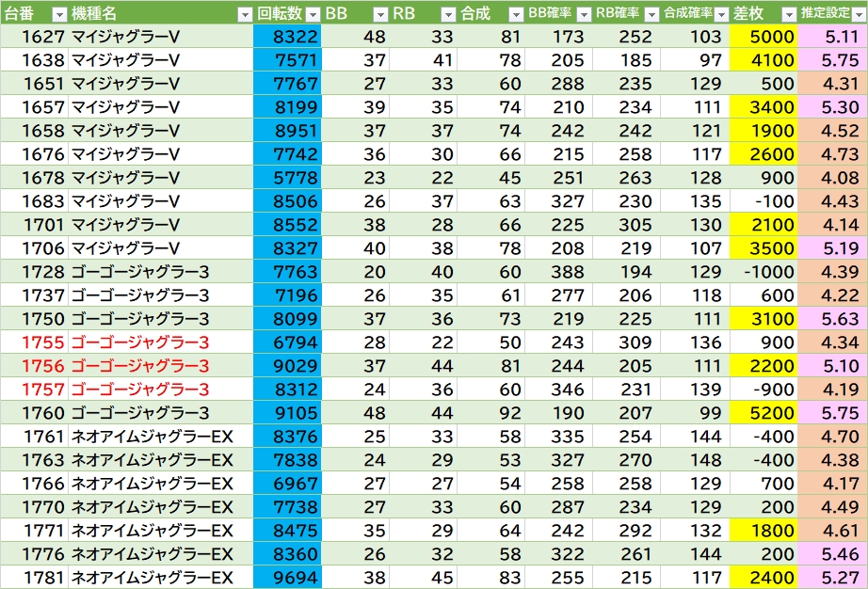The width and height of the screenshot is (868, 589).
Task: Select cell with machine number 1627
Action: pyautogui.click(x=34, y=37)
